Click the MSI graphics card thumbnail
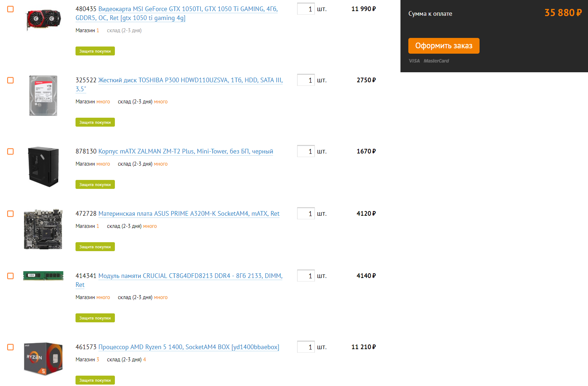Image resolution: width=588 pixels, height=386 pixels. (43, 20)
